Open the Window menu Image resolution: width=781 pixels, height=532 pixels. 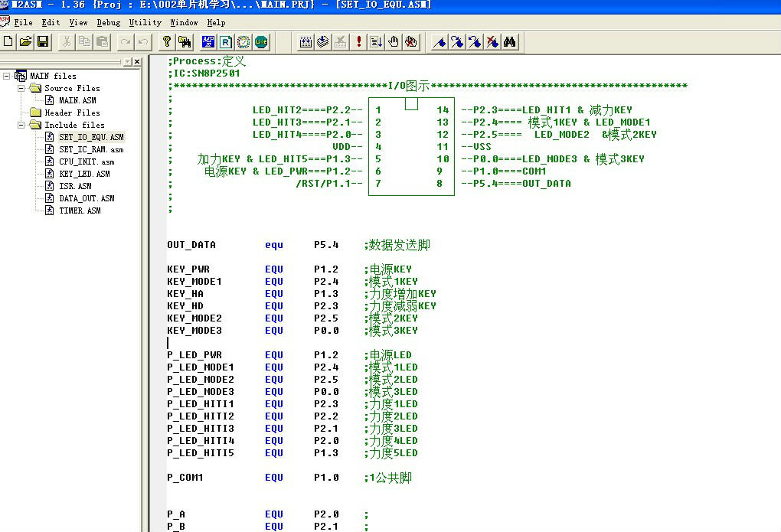pos(184,23)
